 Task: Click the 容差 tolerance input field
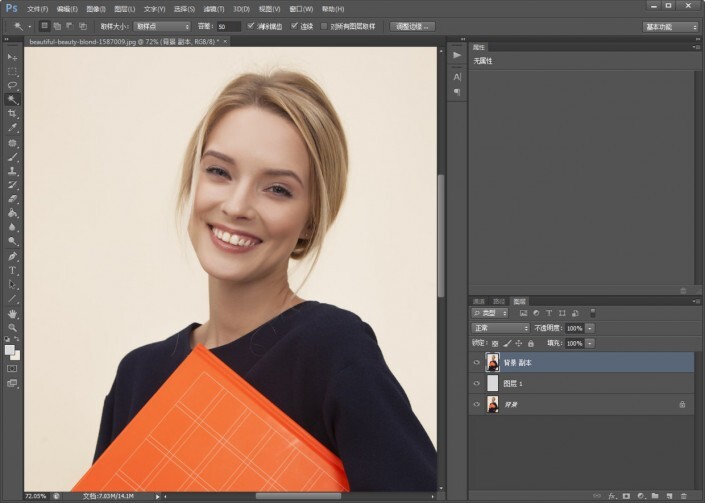click(228, 26)
